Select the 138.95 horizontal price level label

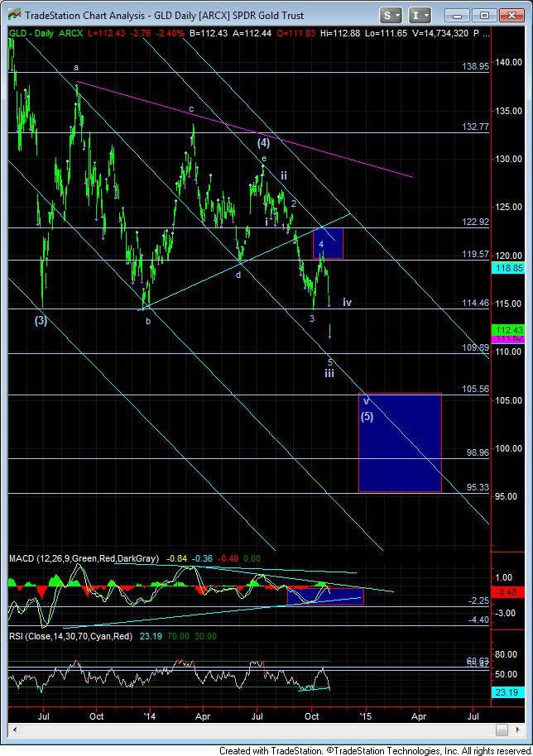pos(475,65)
